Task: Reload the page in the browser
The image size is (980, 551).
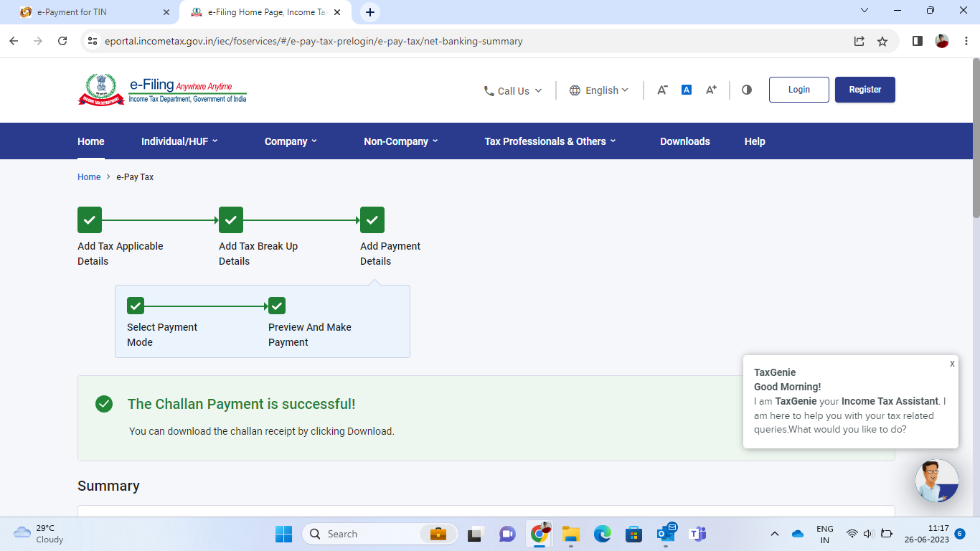Action: [62, 42]
